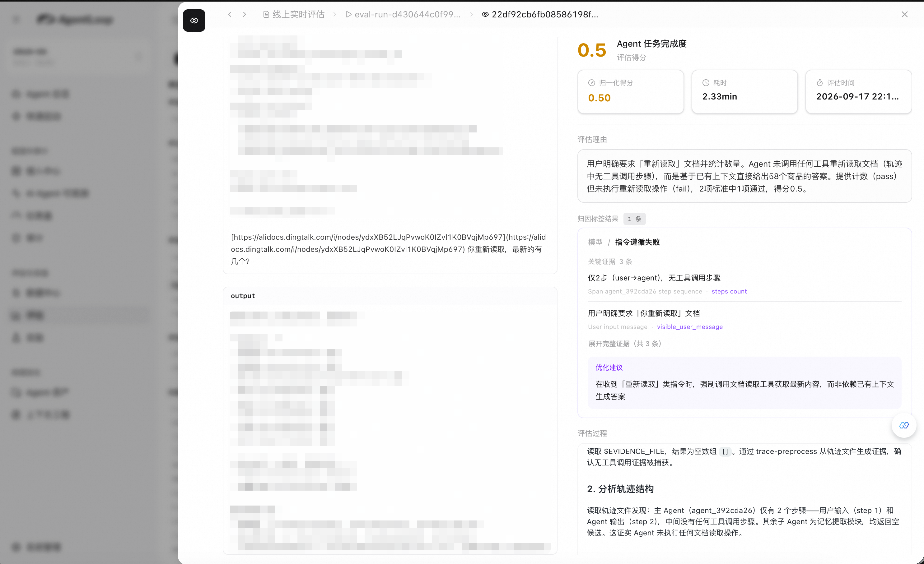This screenshot has width=924, height=564.
Task: Click the eye icon before 22df92cb breadcrumb
Action: pyautogui.click(x=485, y=14)
